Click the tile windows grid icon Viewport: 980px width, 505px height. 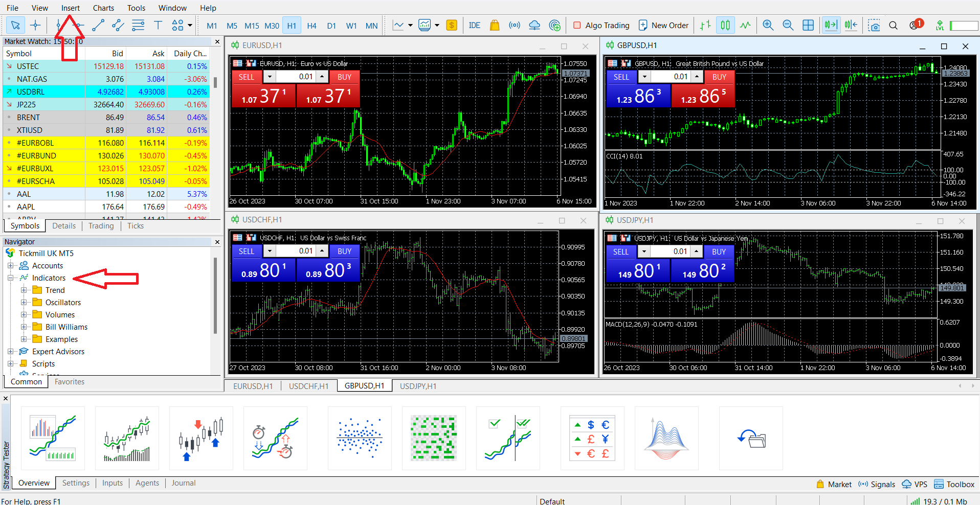tap(808, 25)
